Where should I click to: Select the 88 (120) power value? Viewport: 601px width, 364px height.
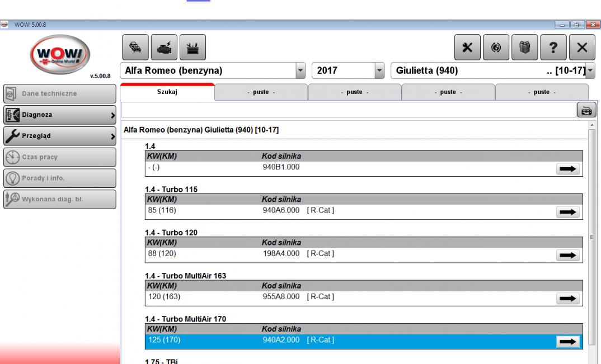click(162, 254)
